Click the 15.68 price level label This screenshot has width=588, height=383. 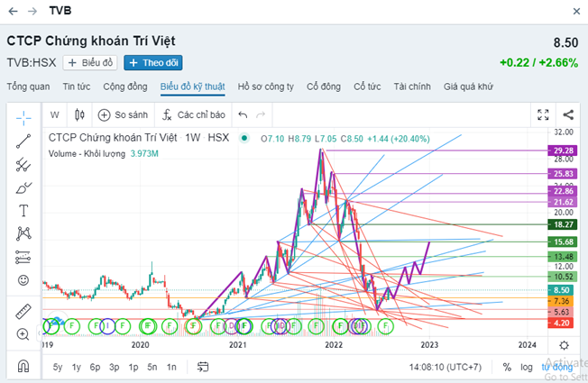(x=563, y=242)
